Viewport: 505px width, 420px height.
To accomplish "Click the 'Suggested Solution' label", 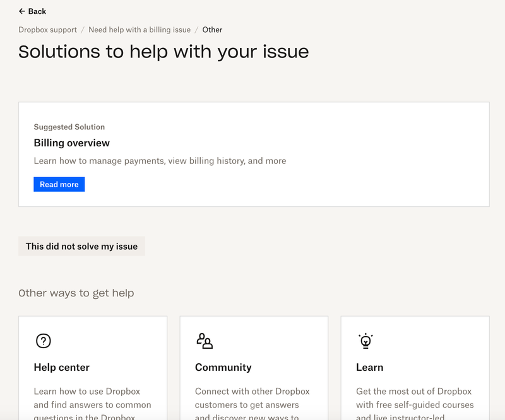I will point(69,127).
